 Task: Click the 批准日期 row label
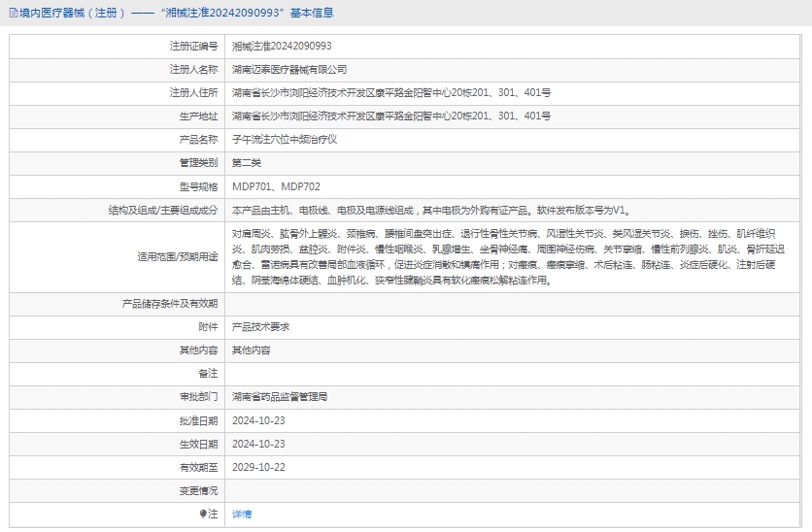(x=198, y=420)
